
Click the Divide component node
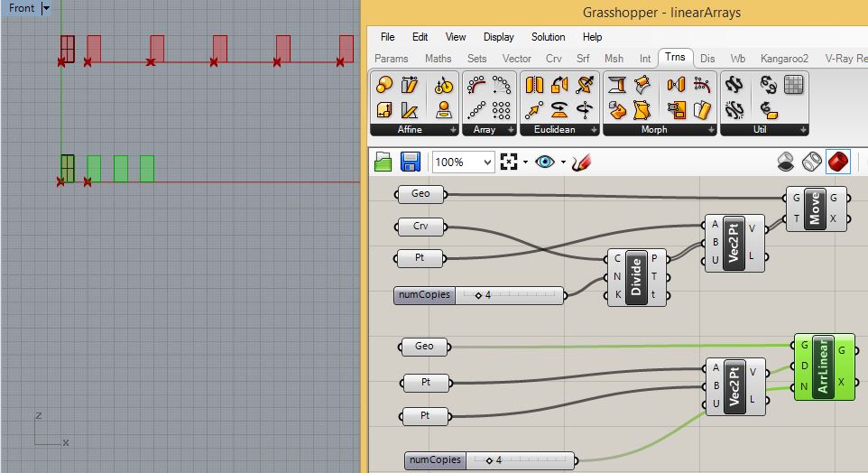point(637,278)
